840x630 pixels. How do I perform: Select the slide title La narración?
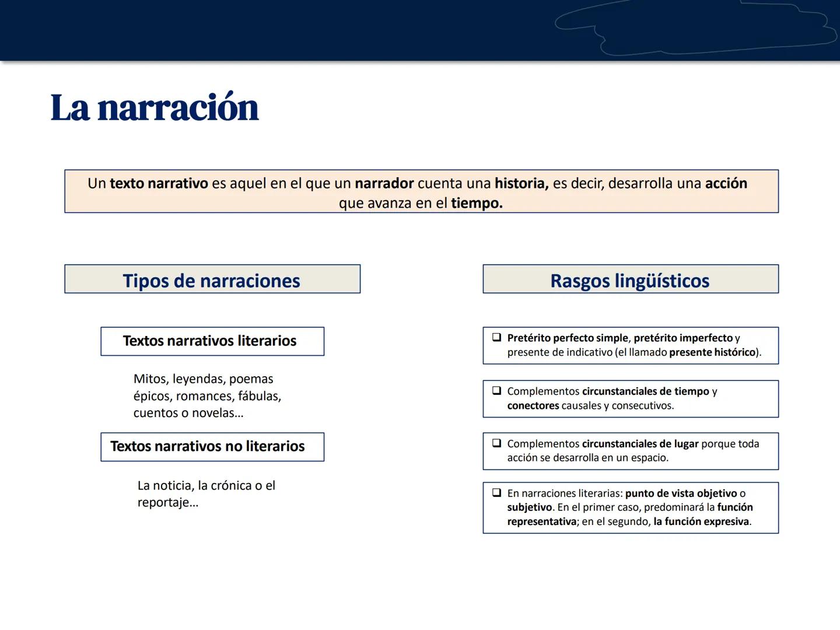(x=155, y=107)
